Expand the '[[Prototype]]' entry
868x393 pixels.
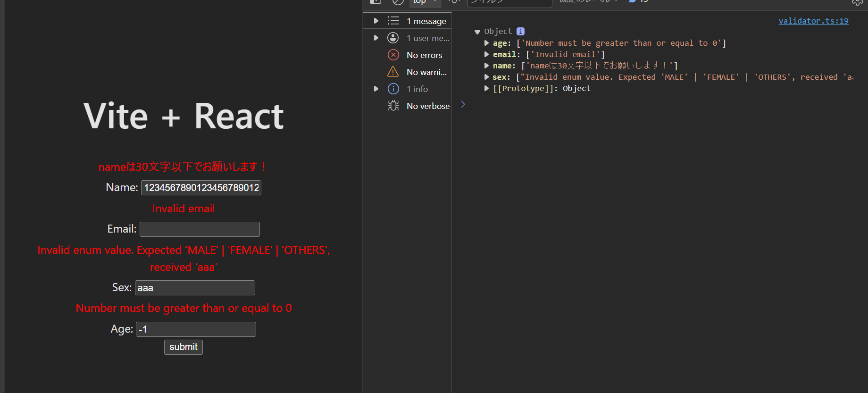click(486, 88)
